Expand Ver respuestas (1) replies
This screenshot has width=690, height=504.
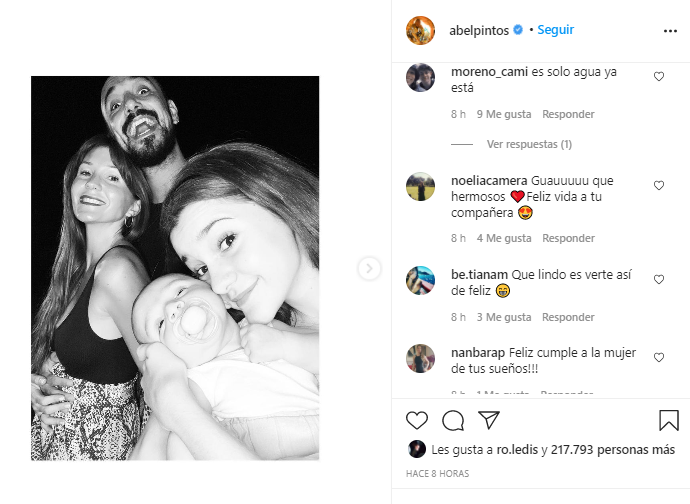tap(529, 144)
